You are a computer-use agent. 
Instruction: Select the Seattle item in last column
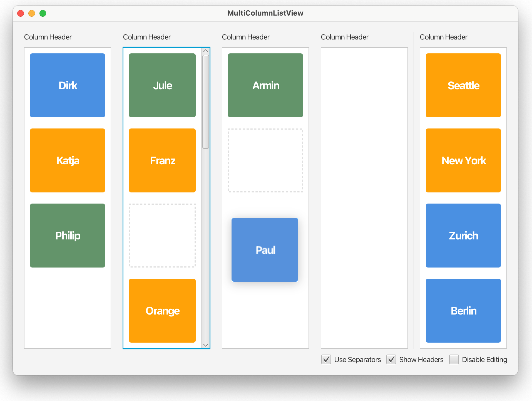463,85
